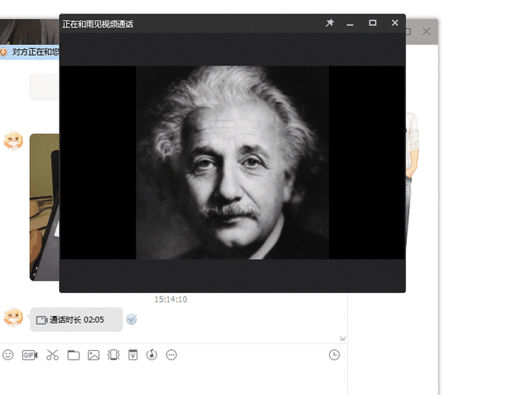
Task: Open the send file folder icon
Action: pos(73,355)
